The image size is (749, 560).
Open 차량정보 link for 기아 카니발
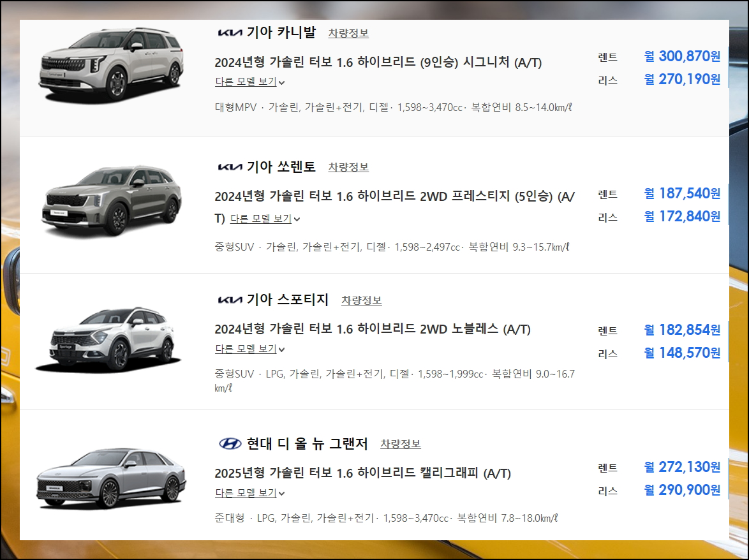348,33
